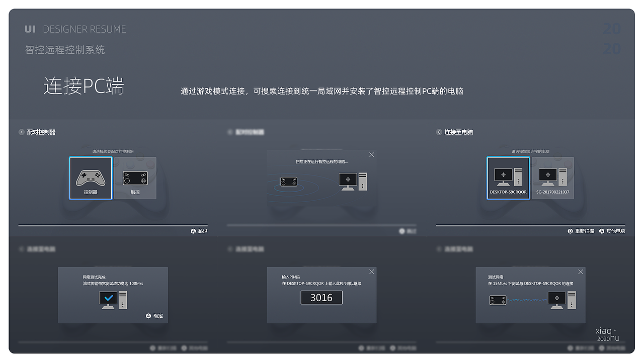Click the gamepad icon in the 测试网络 dialog

498,300
